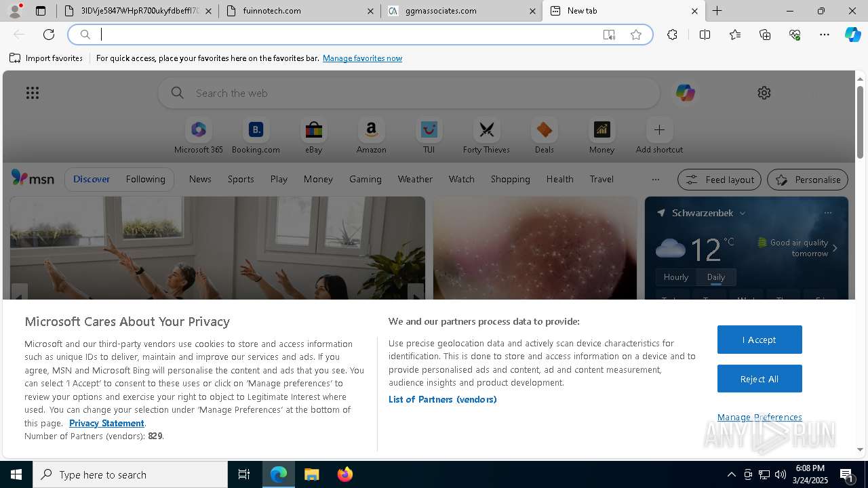Expand Schwarzenbek location dropdown

coord(743,213)
